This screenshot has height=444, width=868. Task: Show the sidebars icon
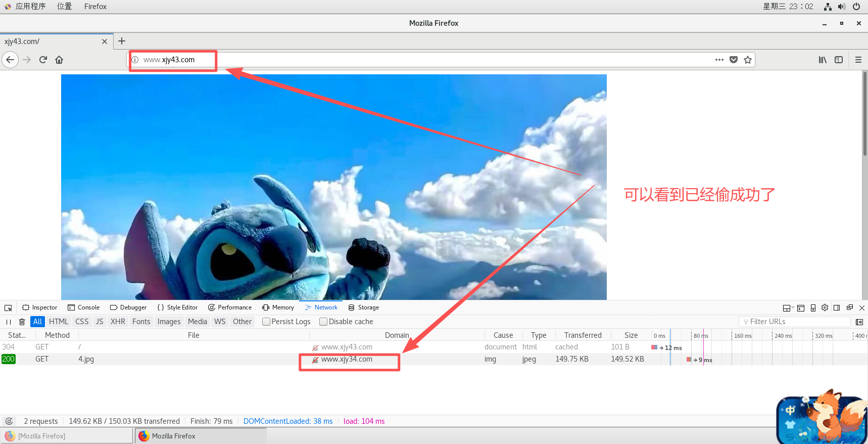tap(839, 60)
